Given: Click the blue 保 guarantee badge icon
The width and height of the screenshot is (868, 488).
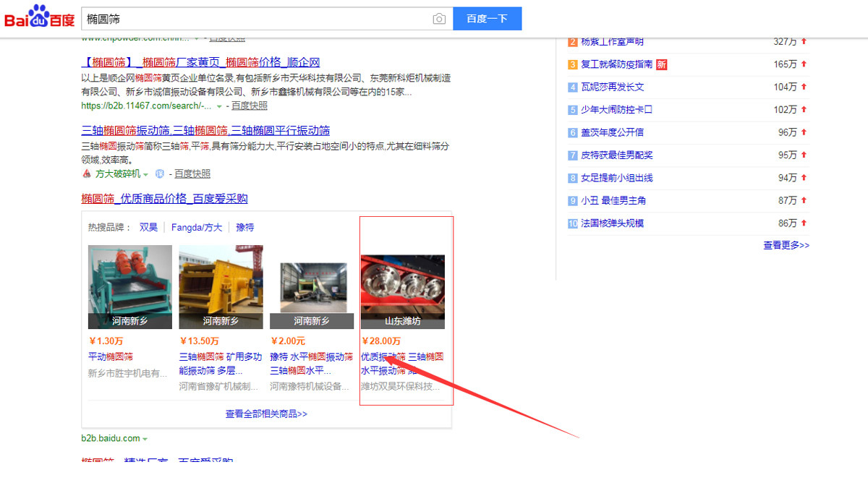Looking at the screenshot, I should (x=160, y=174).
